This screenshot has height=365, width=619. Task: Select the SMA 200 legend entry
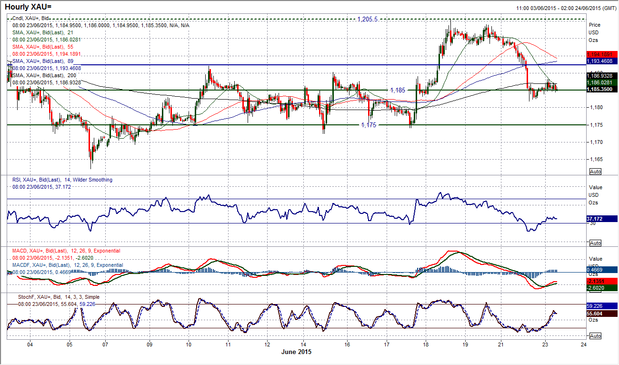(44, 75)
